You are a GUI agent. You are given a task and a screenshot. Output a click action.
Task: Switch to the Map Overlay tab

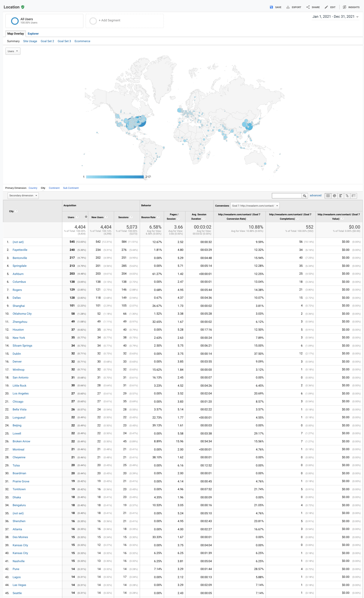16,34
